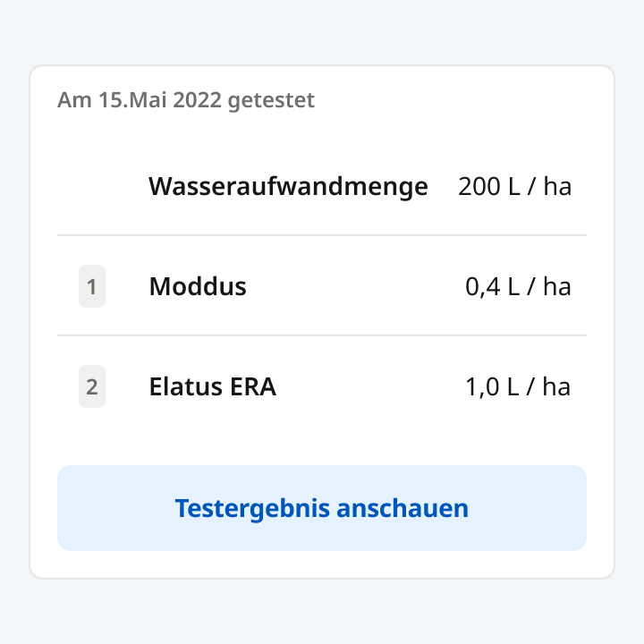
Task: Click the 0,4 L / ha dosage value
Action: pyautogui.click(x=518, y=287)
